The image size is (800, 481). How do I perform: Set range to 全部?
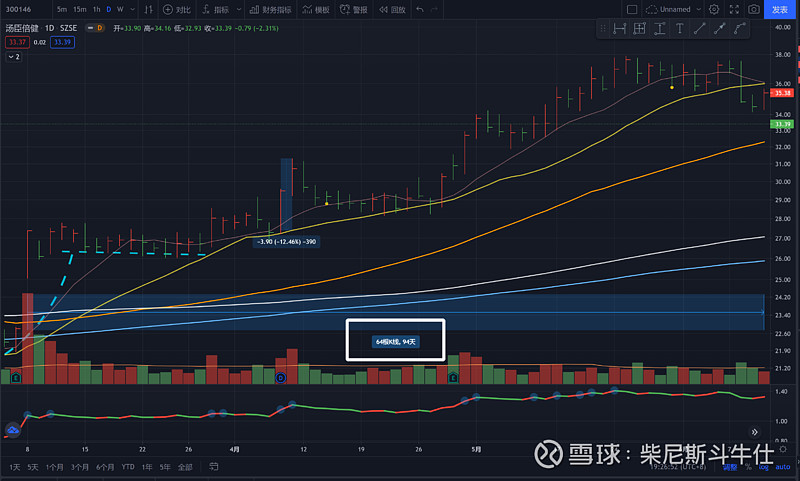pos(185,467)
